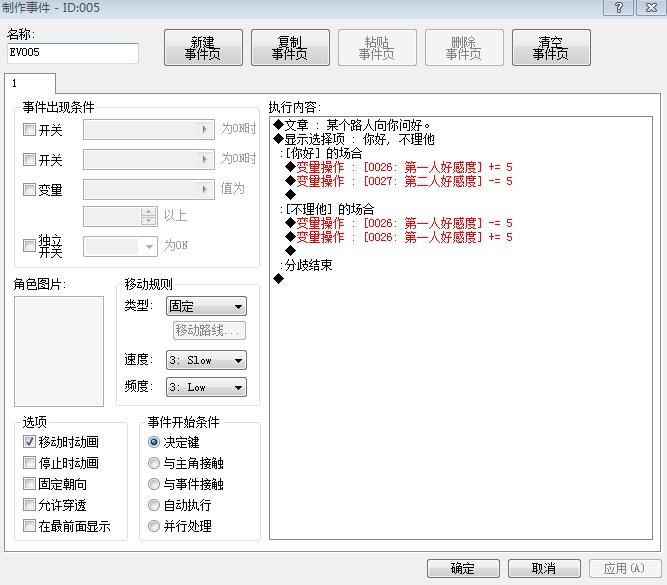The width and height of the screenshot is (667, 585).
Task: Check the 允许穿透 option
Action: point(29,505)
